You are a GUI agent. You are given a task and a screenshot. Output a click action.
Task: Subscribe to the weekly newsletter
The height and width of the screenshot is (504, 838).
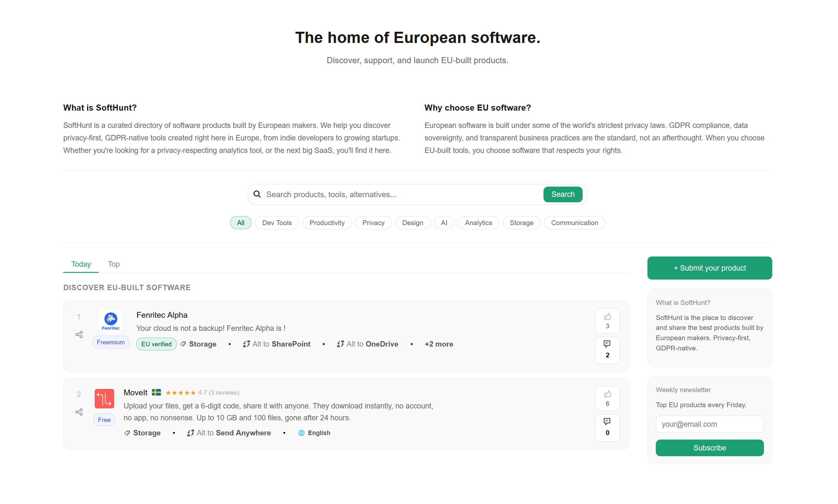710,448
